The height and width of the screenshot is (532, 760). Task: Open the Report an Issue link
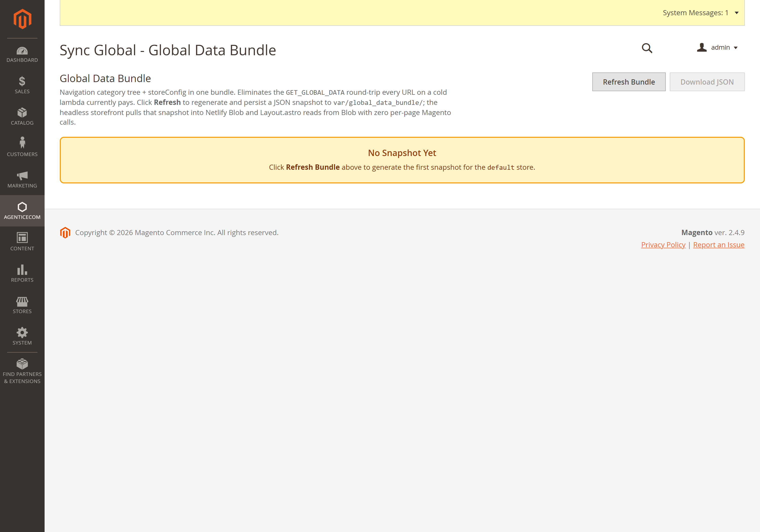tap(719, 245)
